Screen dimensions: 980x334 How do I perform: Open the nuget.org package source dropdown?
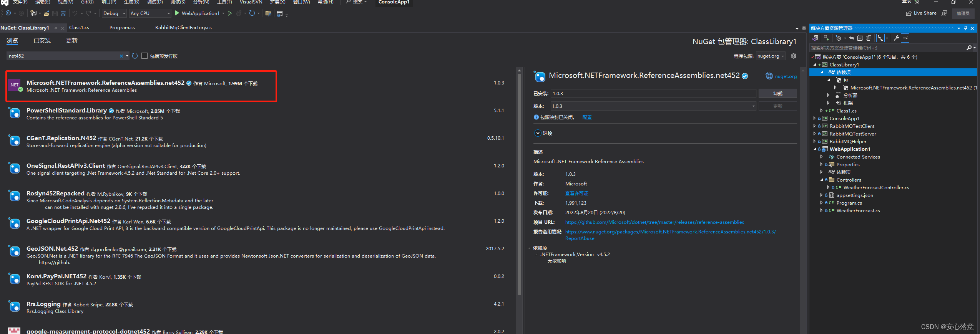click(x=771, y=56)
